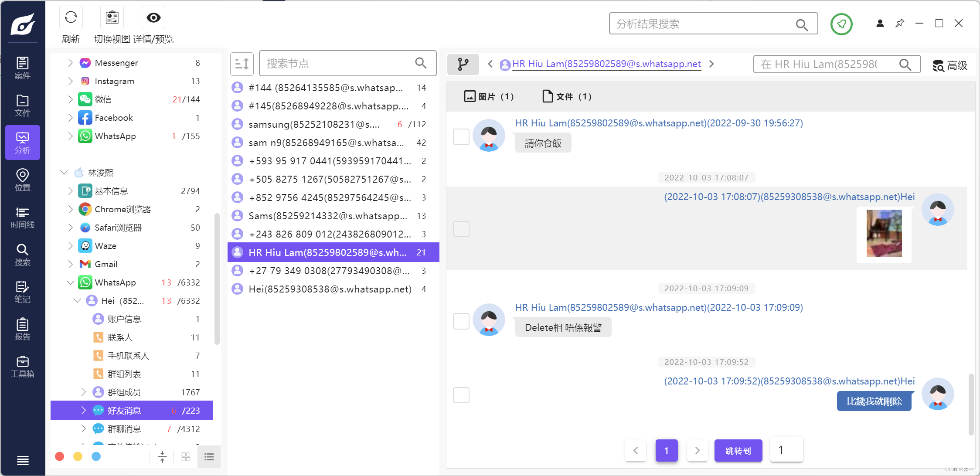Check the box beside 請你食飯 message
Viewport: 980px width, 476px height.
461,137
